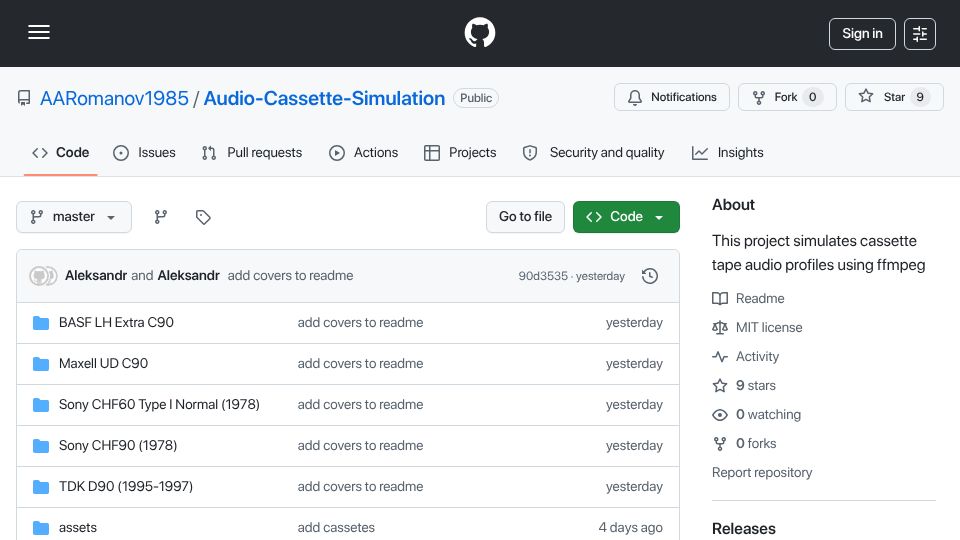
Task: Click the commit authors avatar
Action: click(x=43, y=276)
